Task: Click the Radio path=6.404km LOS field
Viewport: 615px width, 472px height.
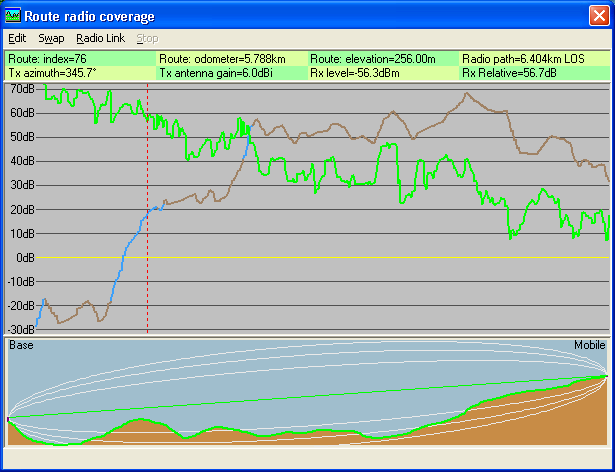Action: [535, 59]
